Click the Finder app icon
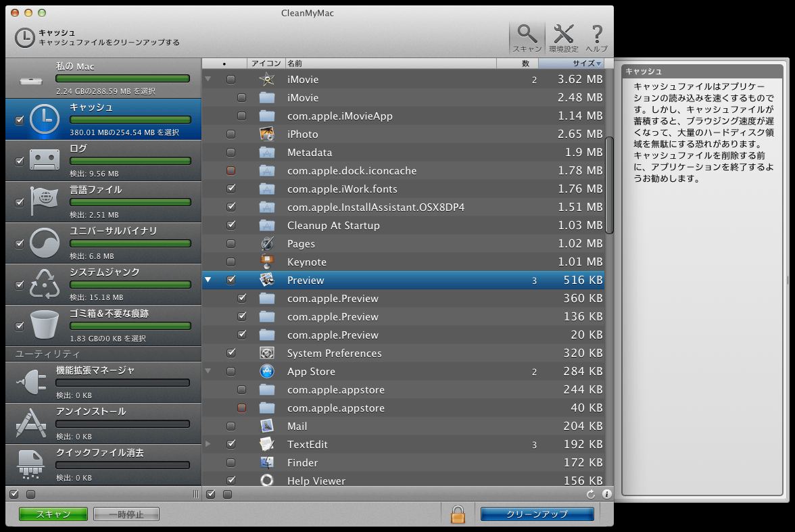 (x=266, y=462)
